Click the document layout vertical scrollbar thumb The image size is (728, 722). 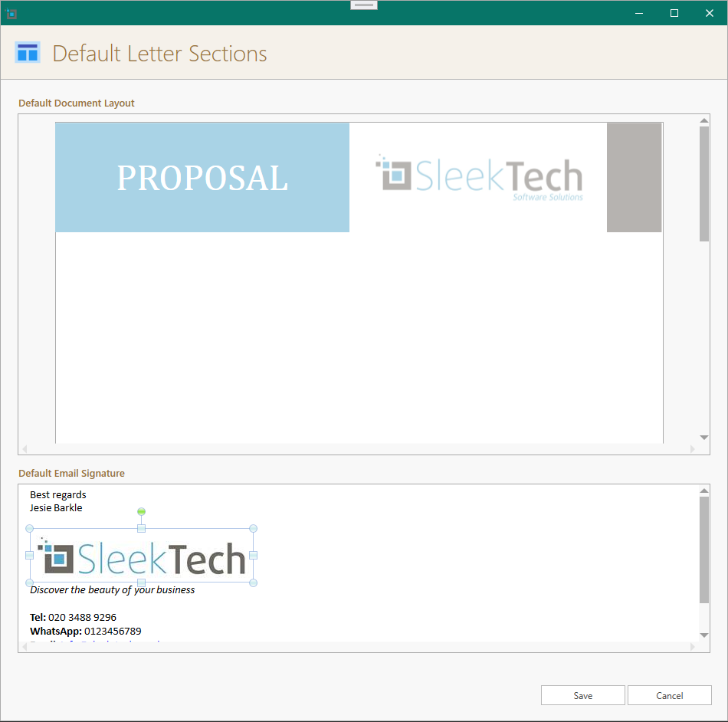[703, 183]
